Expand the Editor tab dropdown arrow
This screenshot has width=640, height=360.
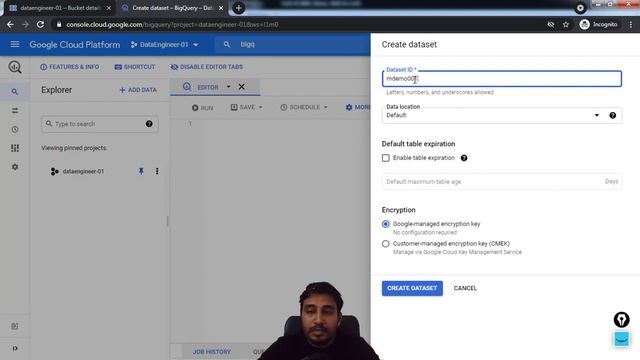[229, 87]
